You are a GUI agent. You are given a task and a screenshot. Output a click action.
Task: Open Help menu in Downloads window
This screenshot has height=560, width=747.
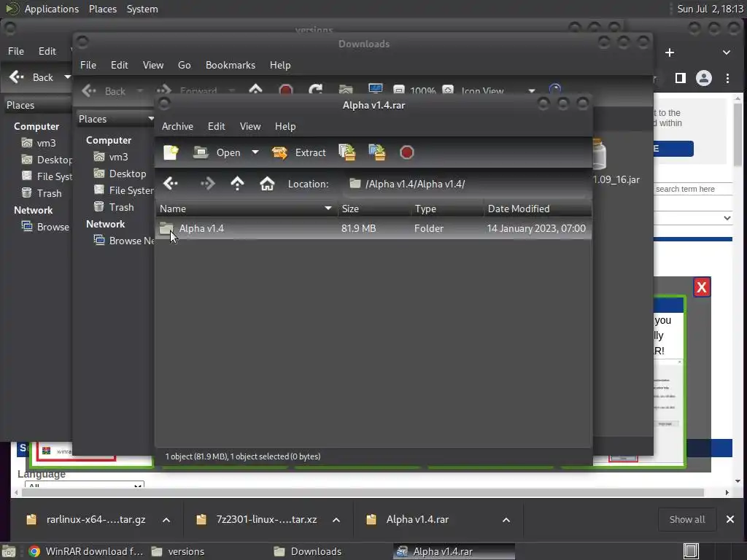click(x=280, y=65)
